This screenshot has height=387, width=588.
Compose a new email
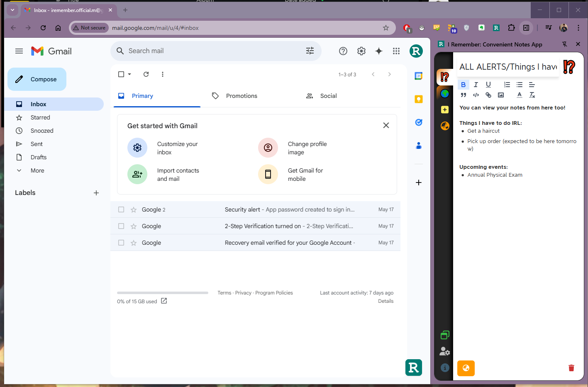(x=37, y=79)
